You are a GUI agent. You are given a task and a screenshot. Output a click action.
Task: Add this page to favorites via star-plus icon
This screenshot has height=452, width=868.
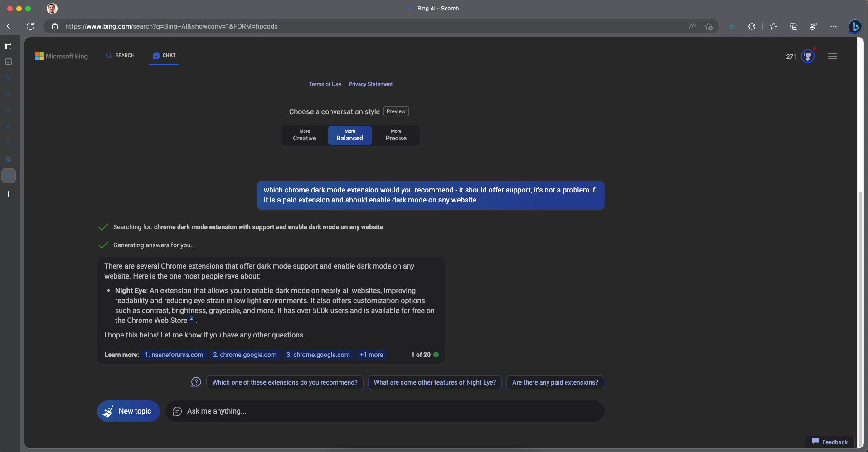click(709, 26)
